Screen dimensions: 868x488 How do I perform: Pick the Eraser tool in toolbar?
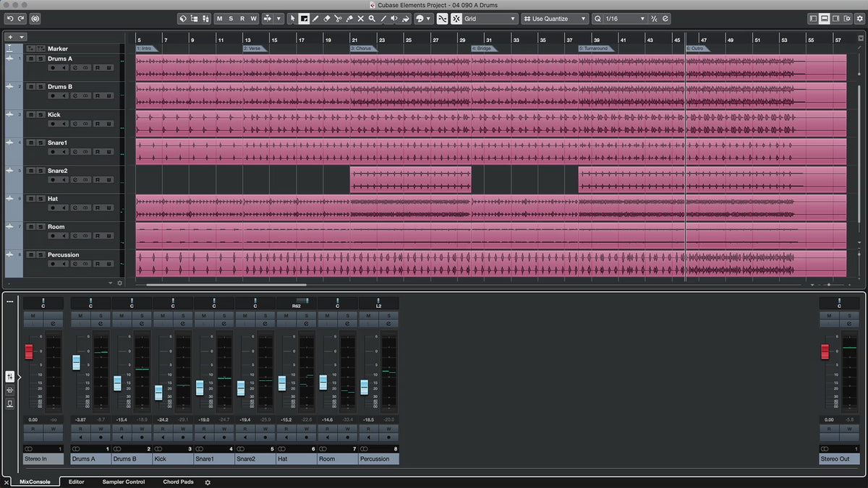pyautogui.click(x=326, y=19)
